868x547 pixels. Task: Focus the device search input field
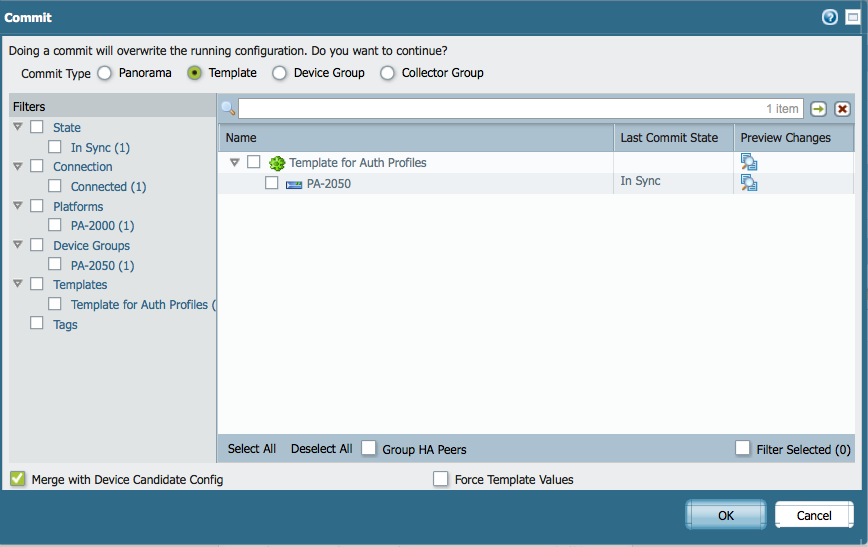click(x=520, y=109)
